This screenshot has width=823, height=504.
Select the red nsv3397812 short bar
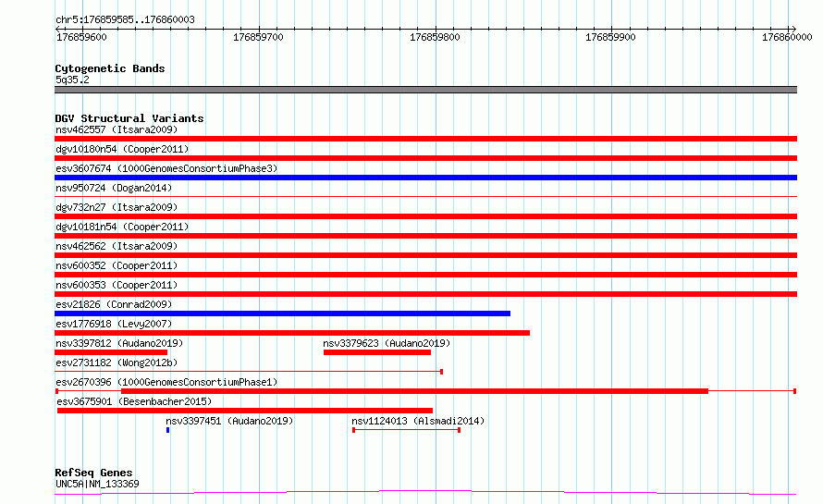point(111,352)
